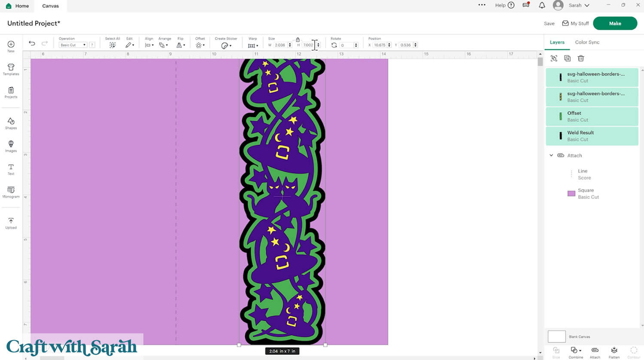Switch to the Home tab
The height and width of the screenshot is (360, 644).
(17, 6)
